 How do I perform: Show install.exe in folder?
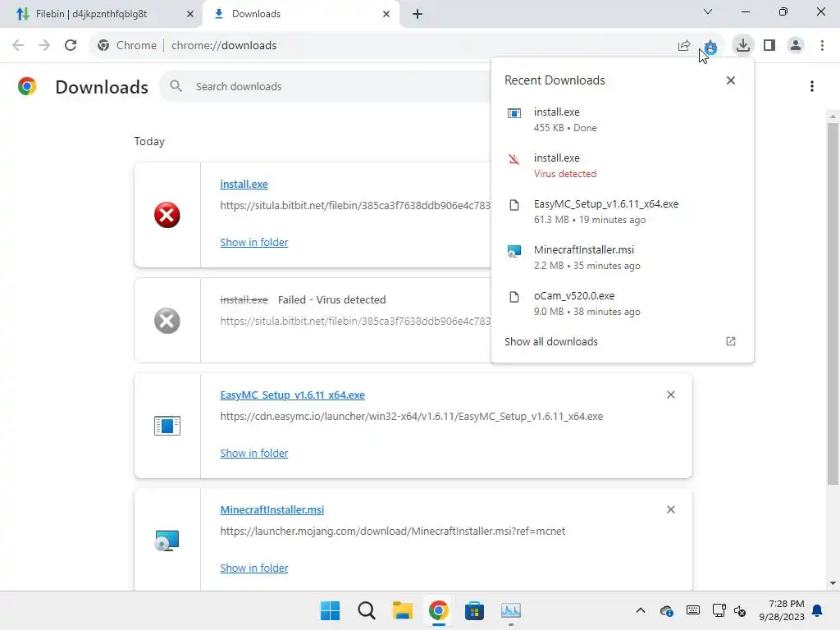coord(254,242)
